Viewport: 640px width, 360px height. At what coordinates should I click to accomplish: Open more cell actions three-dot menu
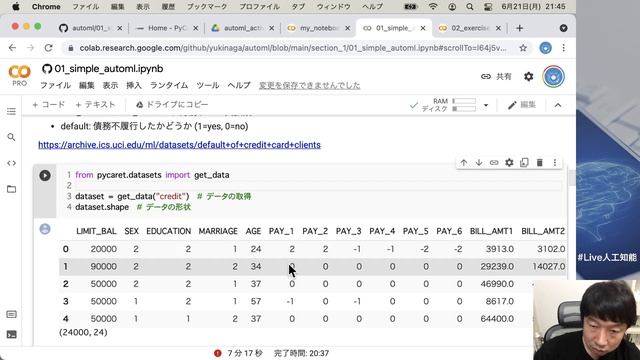point(555,162)
